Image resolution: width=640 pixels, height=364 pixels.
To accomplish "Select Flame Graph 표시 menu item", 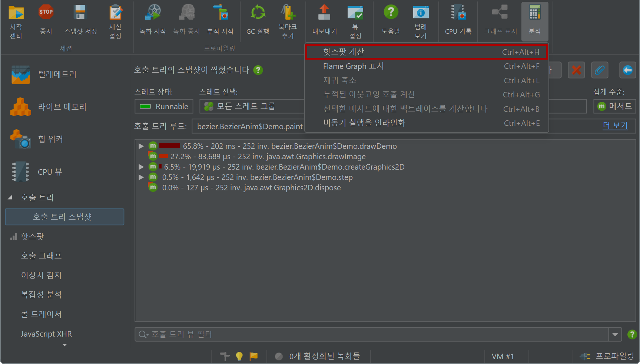I will pos(427,66).
